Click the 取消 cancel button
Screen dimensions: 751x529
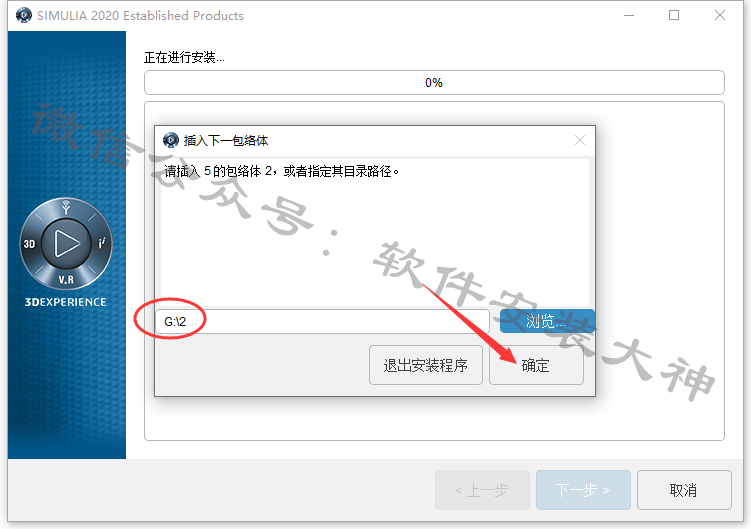[684, 490]
